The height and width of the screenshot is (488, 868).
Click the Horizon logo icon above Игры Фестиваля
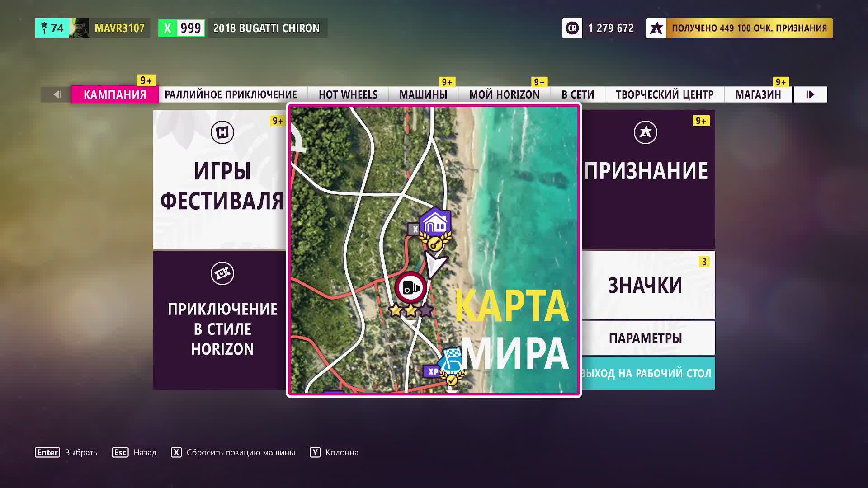pos(222,132)
